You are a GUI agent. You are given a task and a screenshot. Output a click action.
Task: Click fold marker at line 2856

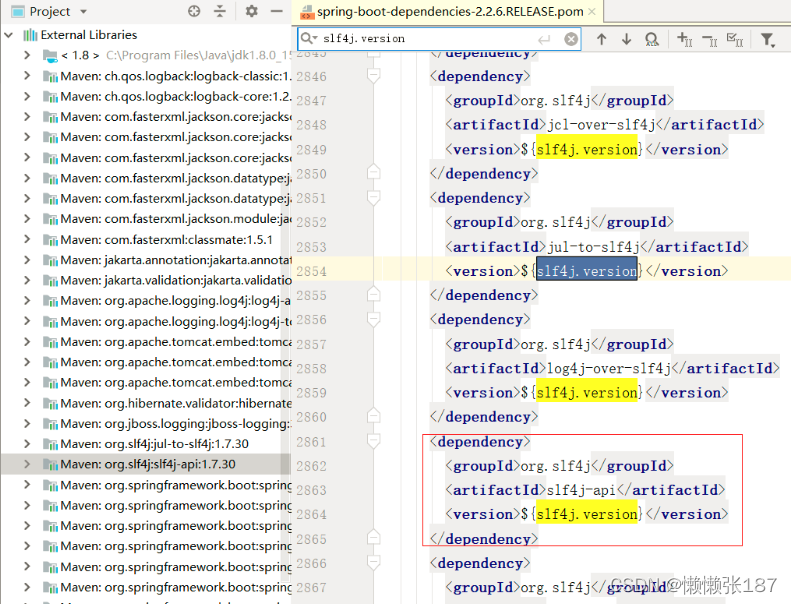pos(373,320)
